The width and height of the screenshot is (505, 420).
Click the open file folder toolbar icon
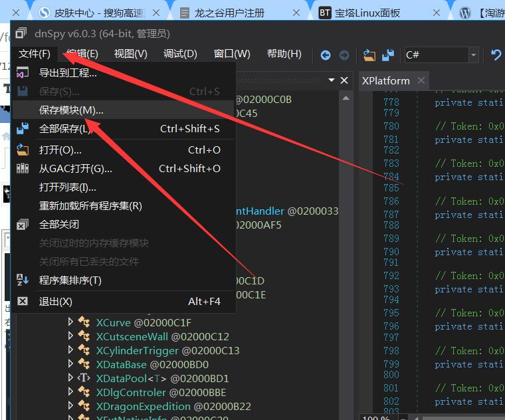[369, 55]
